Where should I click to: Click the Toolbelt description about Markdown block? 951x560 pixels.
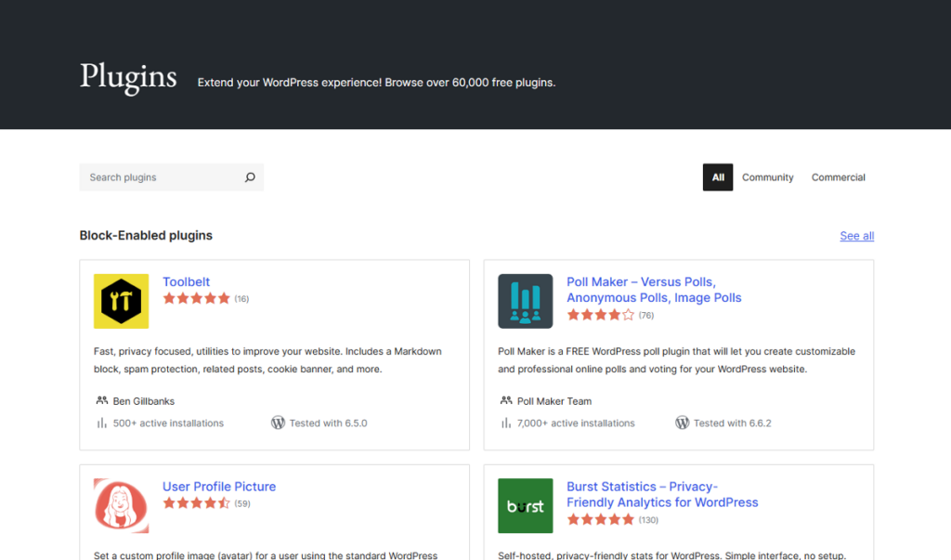267,359
